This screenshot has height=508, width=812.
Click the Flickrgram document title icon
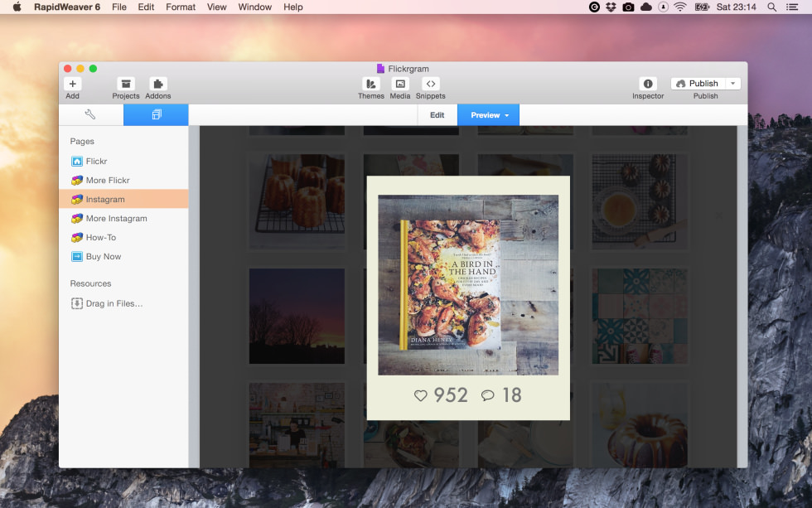[380, 68]
